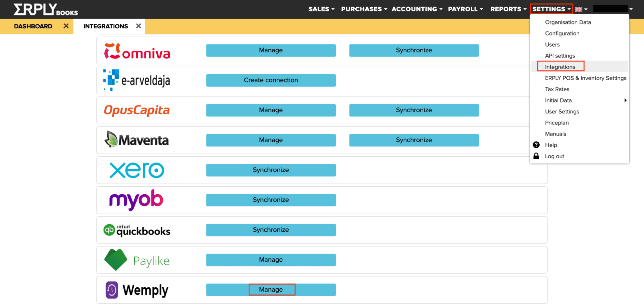Choose Users in the Settings menu
This screenshot has height=306, width=644.
(x=552, y=45)
